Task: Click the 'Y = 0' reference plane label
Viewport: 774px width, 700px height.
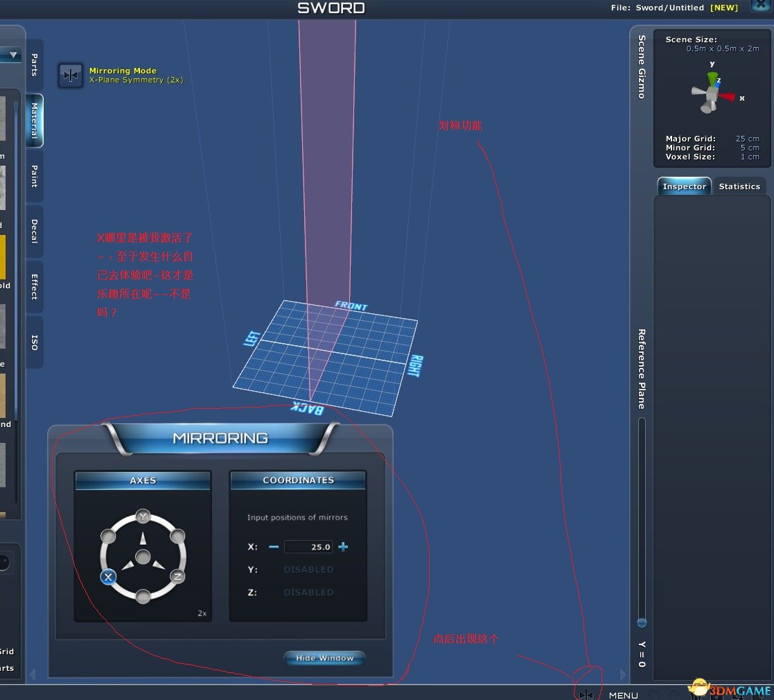Action: tap(642, 654)
